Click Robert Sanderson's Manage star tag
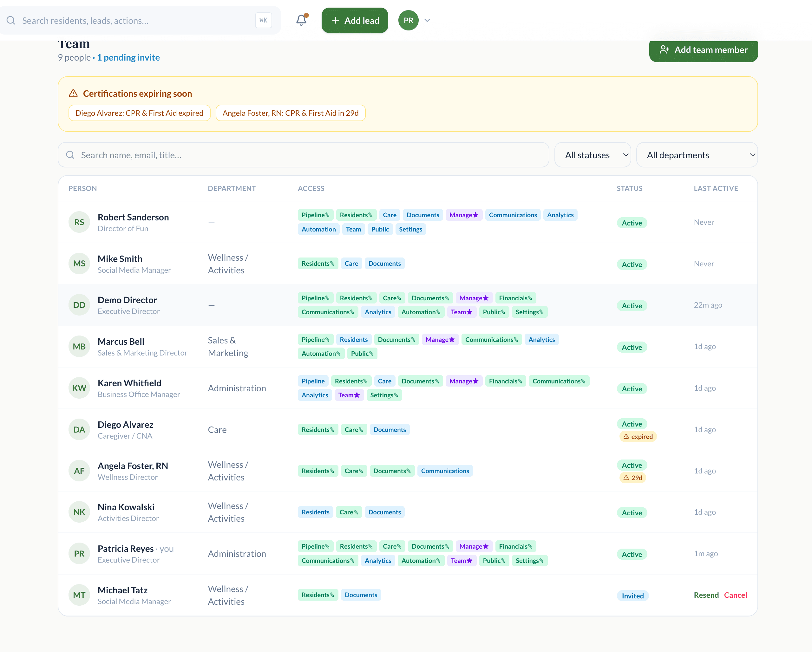The height and width of the screenshot is (652, 812). [x=464, y=215]
